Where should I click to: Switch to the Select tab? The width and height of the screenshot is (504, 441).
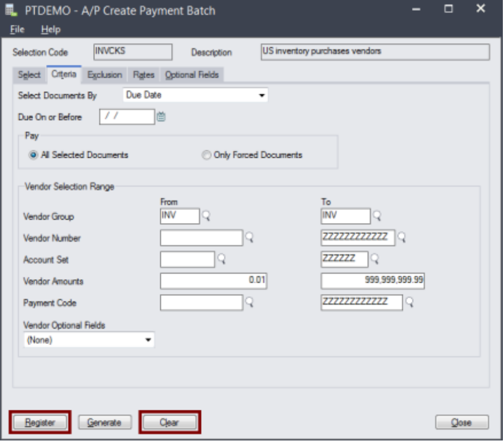(29, 75)
